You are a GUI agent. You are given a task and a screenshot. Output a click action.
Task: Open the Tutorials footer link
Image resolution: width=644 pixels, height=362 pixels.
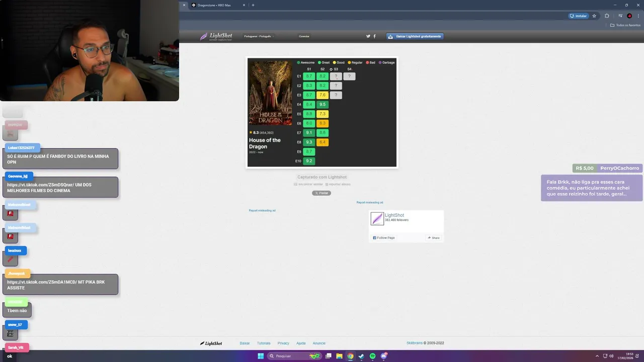(264, 343)
